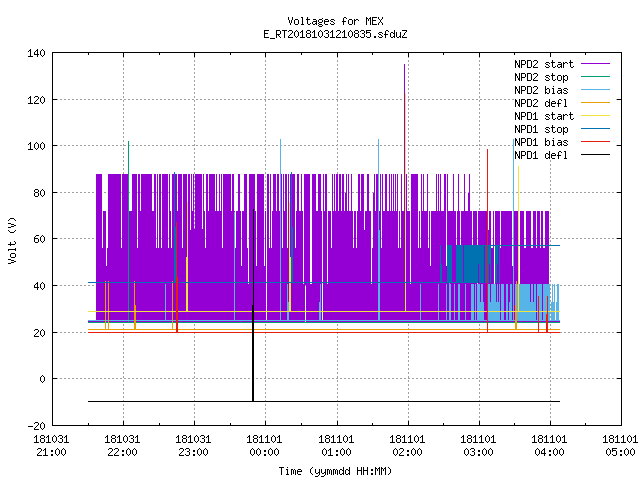Click the red NPD1 bias legend line
The image size is (640, 480).
tap(595, 142)
